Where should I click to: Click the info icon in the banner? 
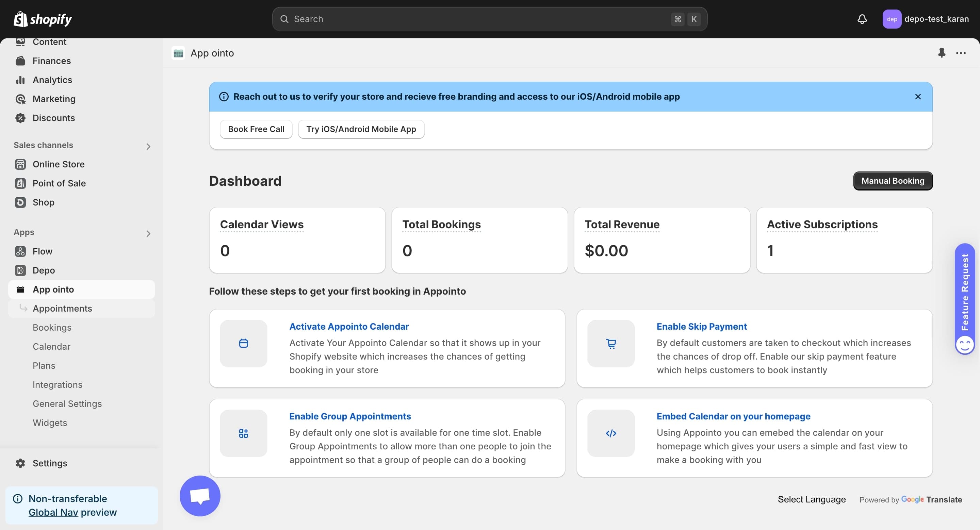pyautogui.click(x=224, y=97)
